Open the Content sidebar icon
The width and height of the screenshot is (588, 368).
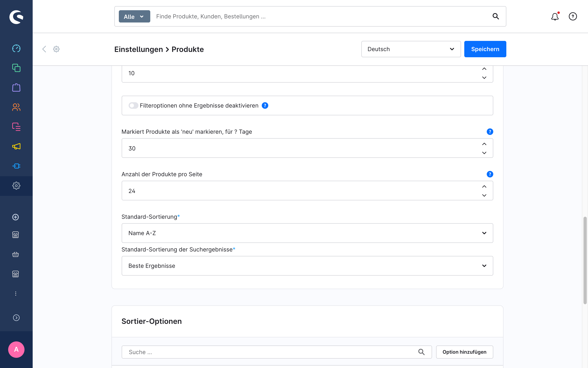point(16,127)
